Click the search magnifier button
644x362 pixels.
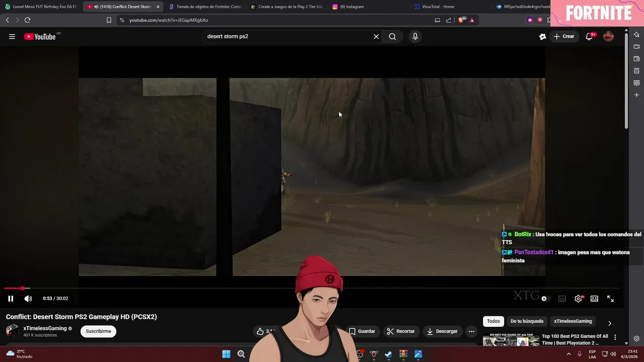(x=392, y=36)
